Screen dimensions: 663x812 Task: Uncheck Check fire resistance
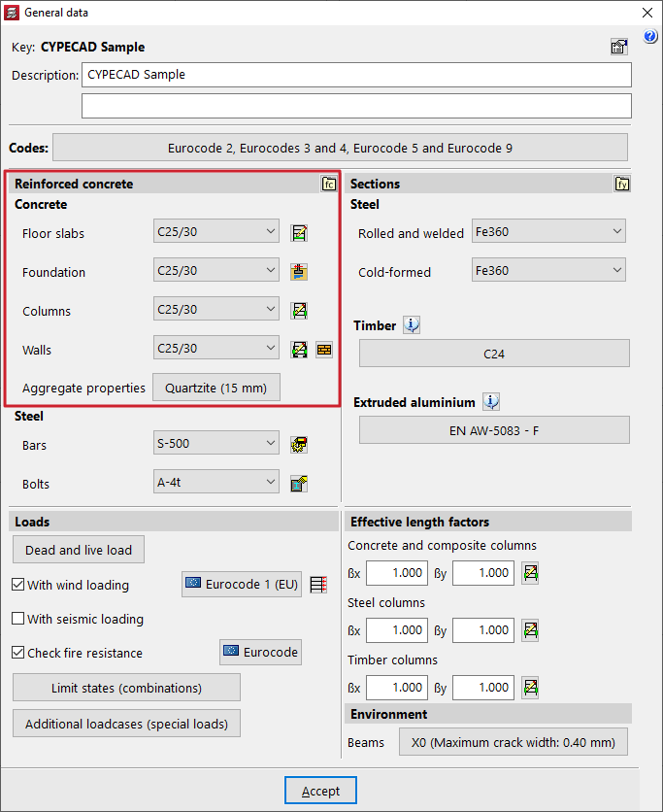[x=18, y=654]
